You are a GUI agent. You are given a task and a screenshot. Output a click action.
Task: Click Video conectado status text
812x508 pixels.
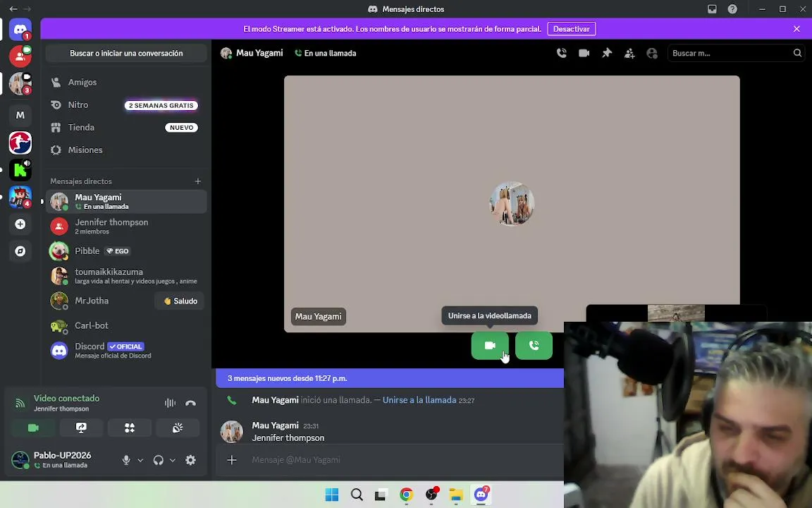coord(66,398)
